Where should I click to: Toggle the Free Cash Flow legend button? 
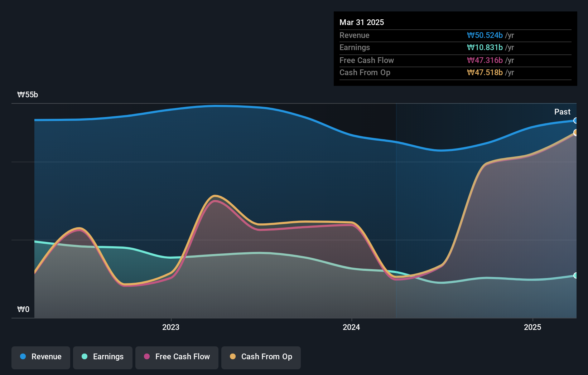pos(177,357)
